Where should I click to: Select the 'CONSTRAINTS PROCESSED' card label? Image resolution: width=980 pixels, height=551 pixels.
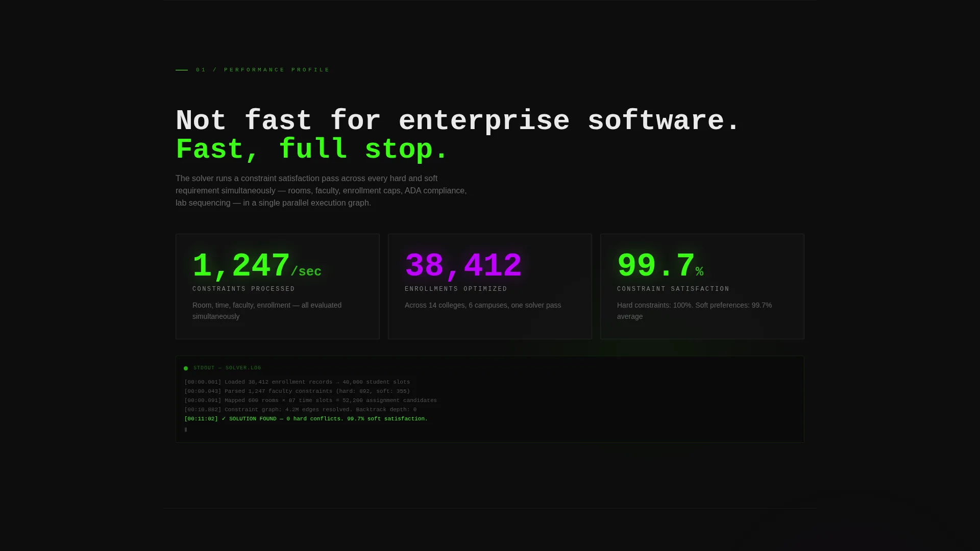point(243,289)
